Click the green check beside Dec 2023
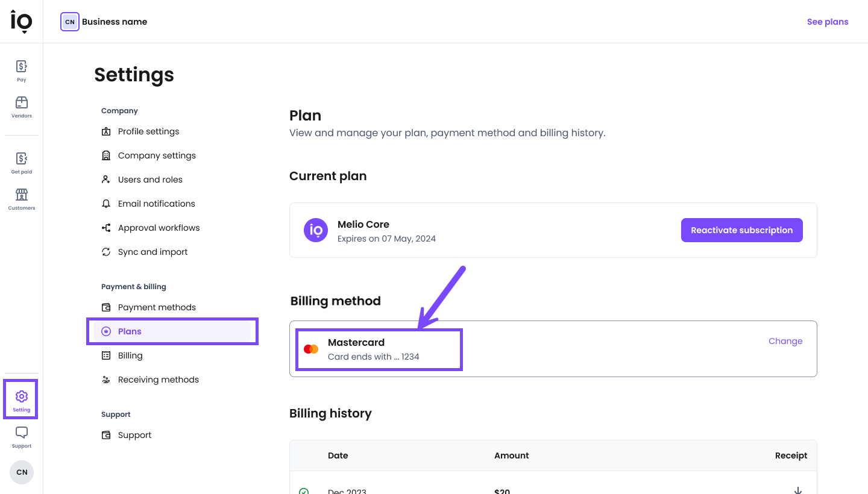The image size is (868, 494). coord(304,491)
